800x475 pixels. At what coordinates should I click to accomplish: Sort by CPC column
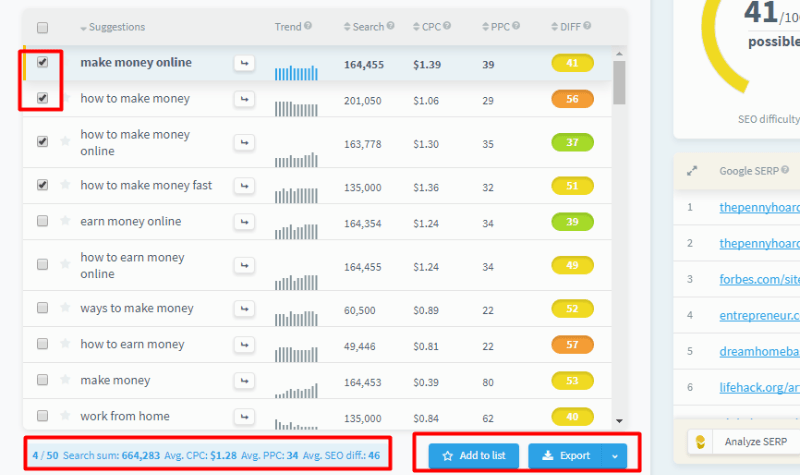click(x=427, y=27)
